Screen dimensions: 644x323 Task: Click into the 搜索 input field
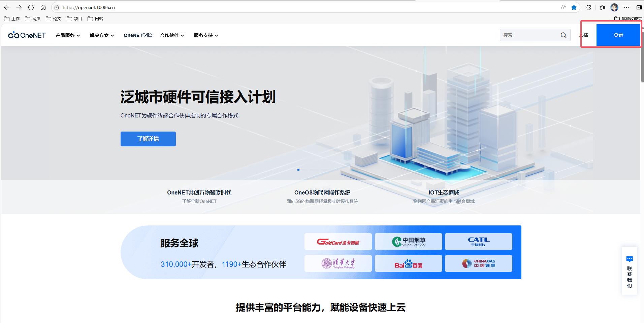[x=529, y=35]
